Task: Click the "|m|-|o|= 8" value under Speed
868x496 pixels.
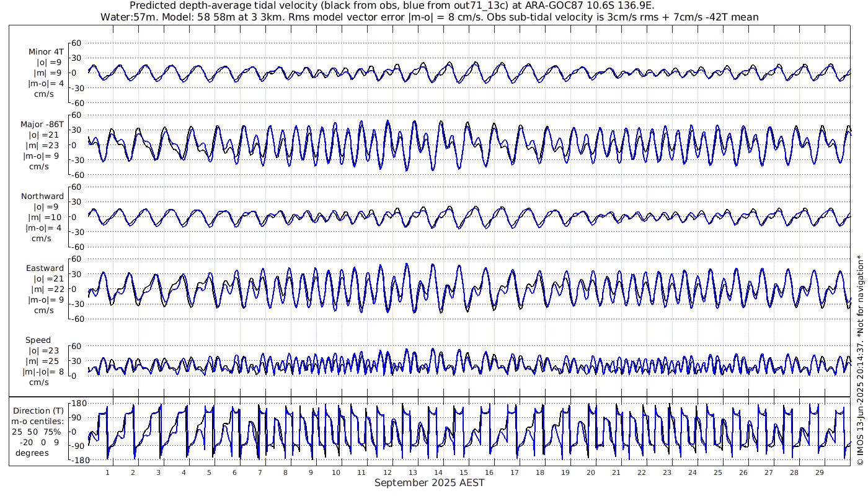Action: [x=43, y=371]
